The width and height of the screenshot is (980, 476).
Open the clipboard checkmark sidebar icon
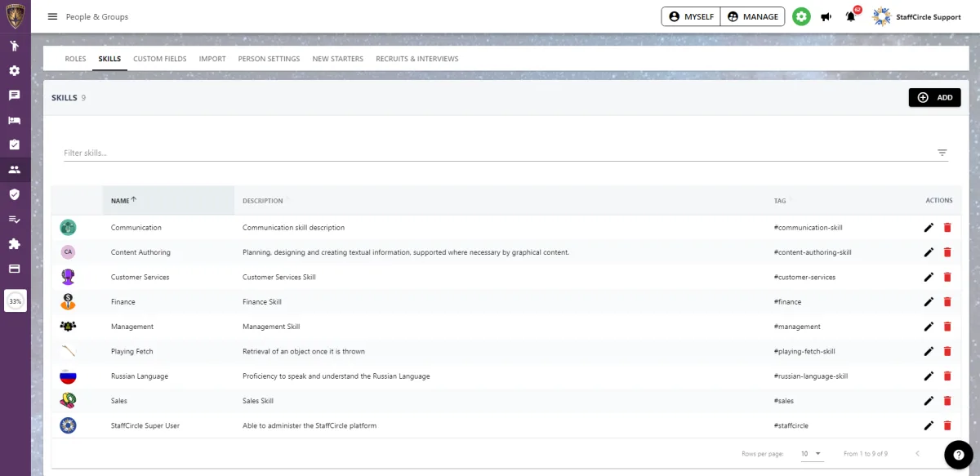point(14,145)
